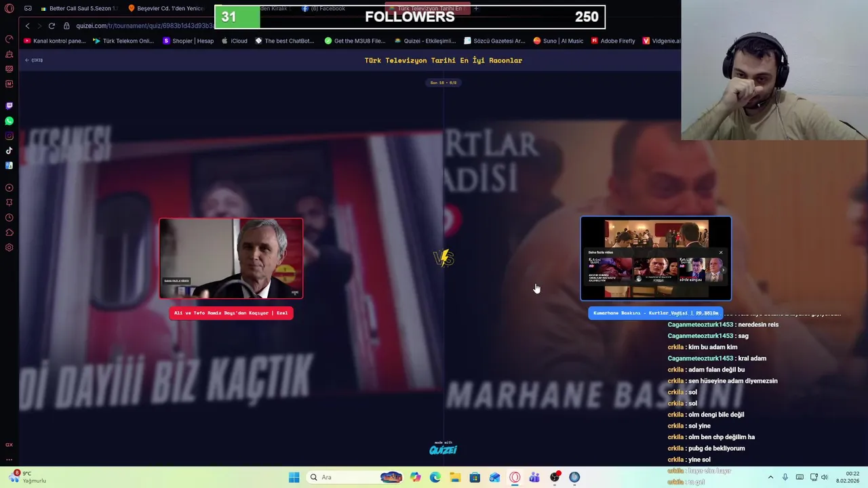Image resolution: width=868 pixels, height=488 pixels.
Task: Click the Ara taskbar search box
Action: [x=355, y=477]
